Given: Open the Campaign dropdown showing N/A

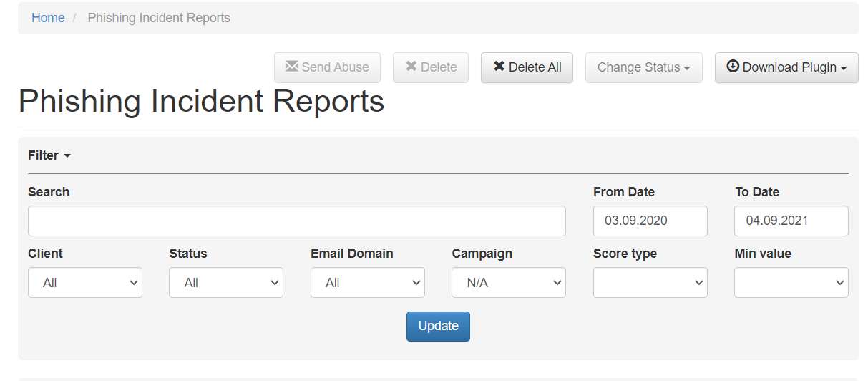Looking at the screenshot, I should (x=509, y=283).
